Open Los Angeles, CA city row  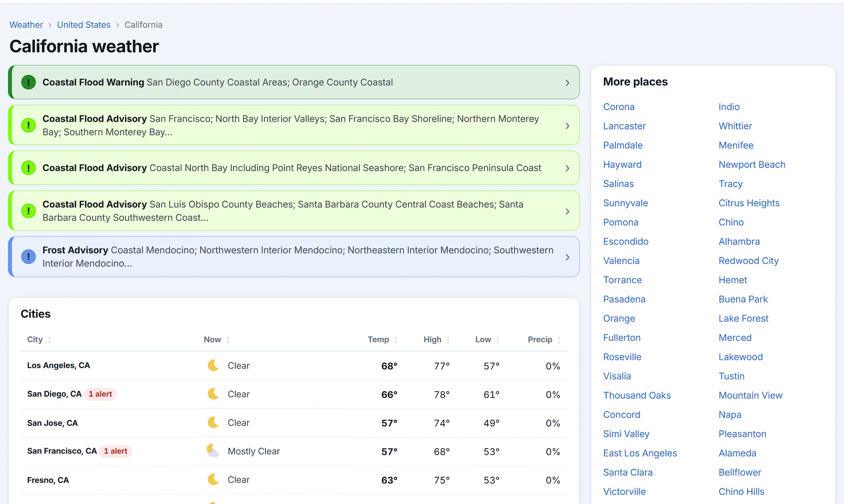coord(294,366)
